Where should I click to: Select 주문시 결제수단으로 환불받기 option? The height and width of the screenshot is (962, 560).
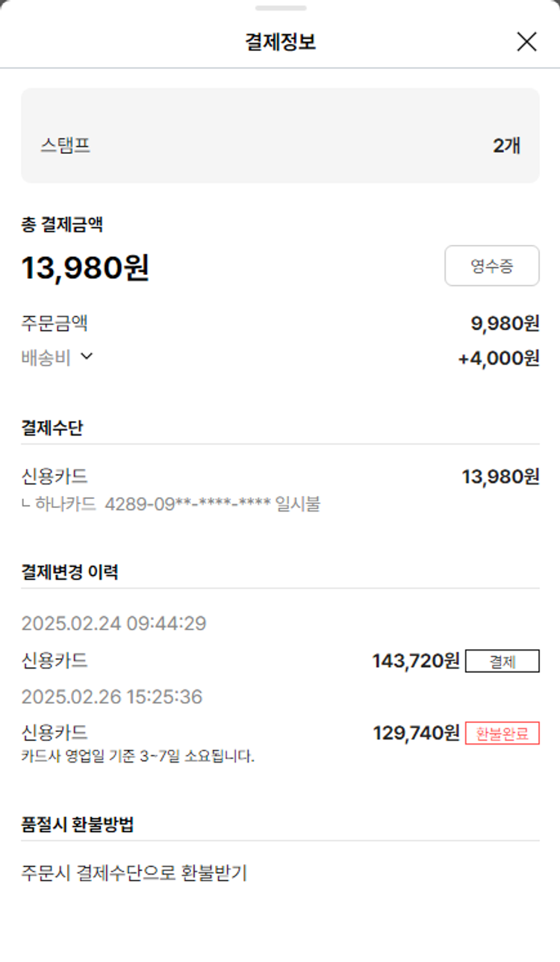coord(134,872)
